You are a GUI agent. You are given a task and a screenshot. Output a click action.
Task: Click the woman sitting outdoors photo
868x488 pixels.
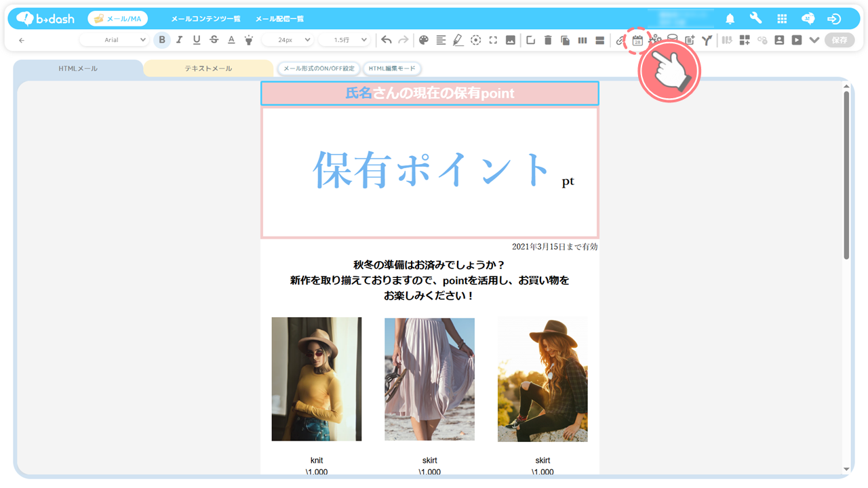tap(542, 380)
